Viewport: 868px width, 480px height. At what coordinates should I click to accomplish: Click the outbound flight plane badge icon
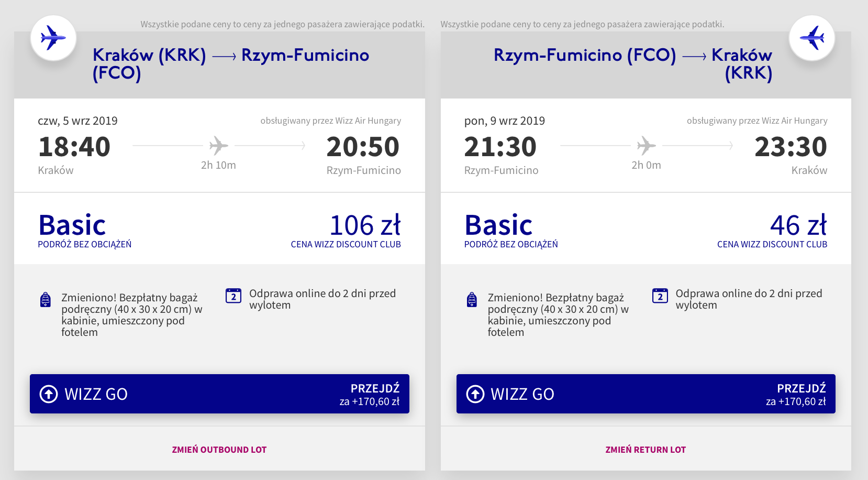pos(53,38)
